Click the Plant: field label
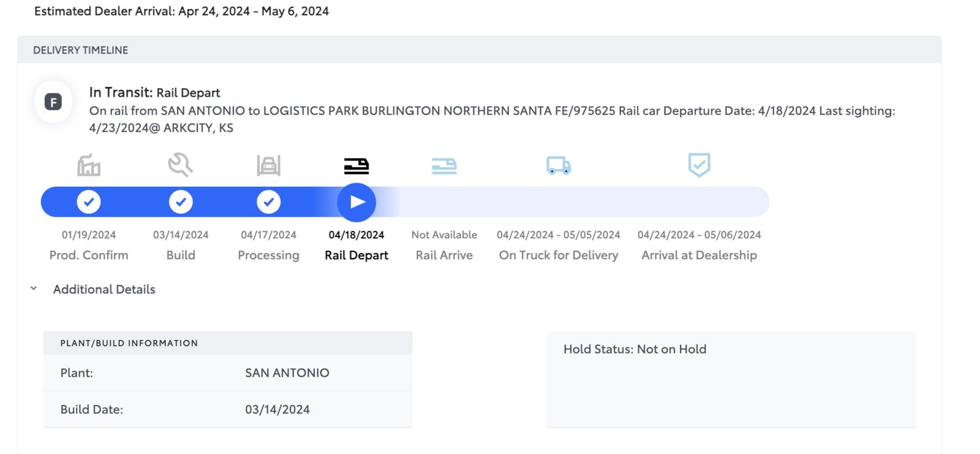The height and width of the screenshot is (454, 980). pos(77,373)
